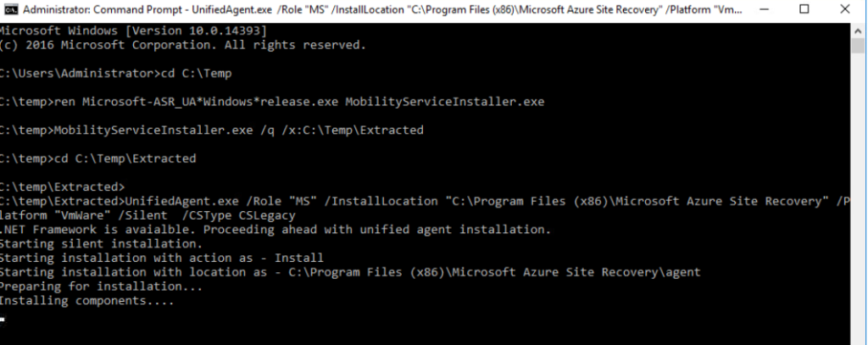Click the 'action as - Install' line

pyautogui.click(x=162, y=258)
